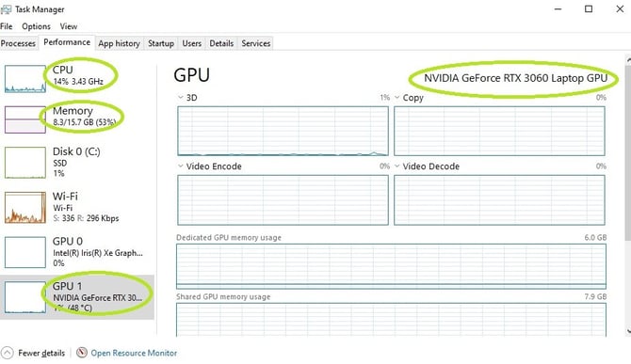Click the Dedicated GPU memory usage graph
Viewport: 631px width, 364px height.
point(391,266)
